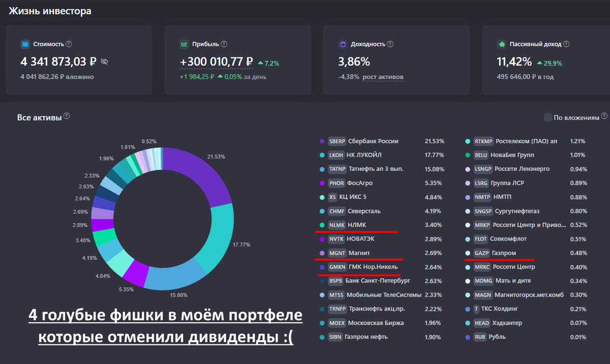
Task: Select X5 ticker badge
Action: click(x=332, y=197)
